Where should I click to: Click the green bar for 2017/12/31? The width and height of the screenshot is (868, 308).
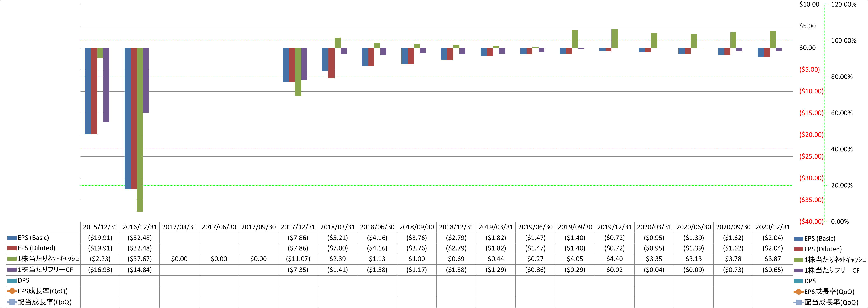(298, 72)
